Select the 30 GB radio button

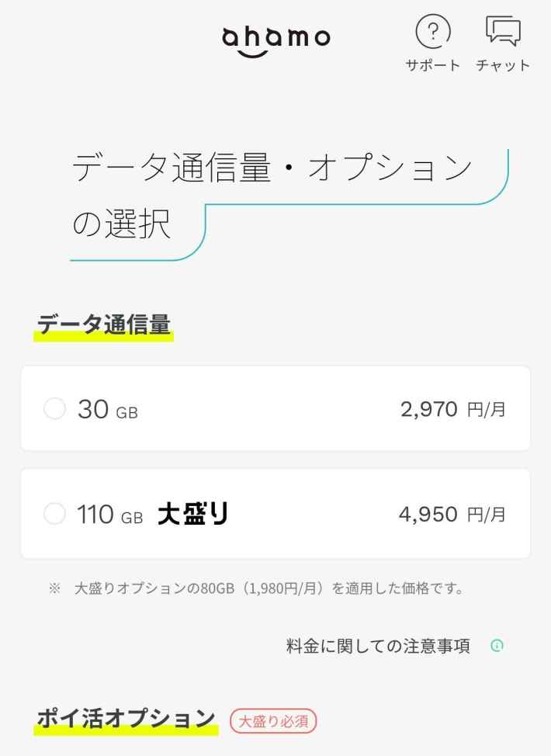click(x=55, y=408)
